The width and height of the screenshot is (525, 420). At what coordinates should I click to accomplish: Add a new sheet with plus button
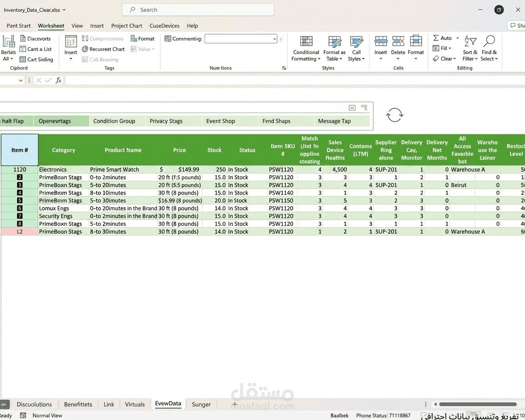(235, 404)
